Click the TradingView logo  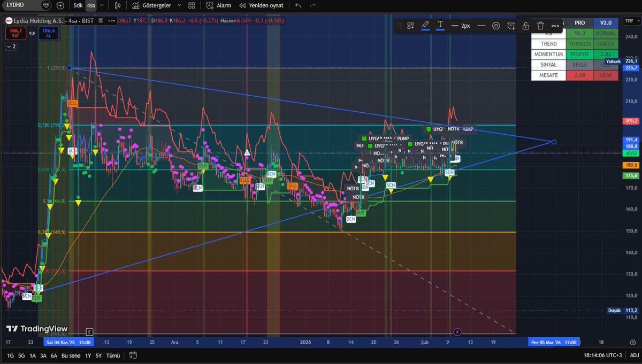[37, 329]
